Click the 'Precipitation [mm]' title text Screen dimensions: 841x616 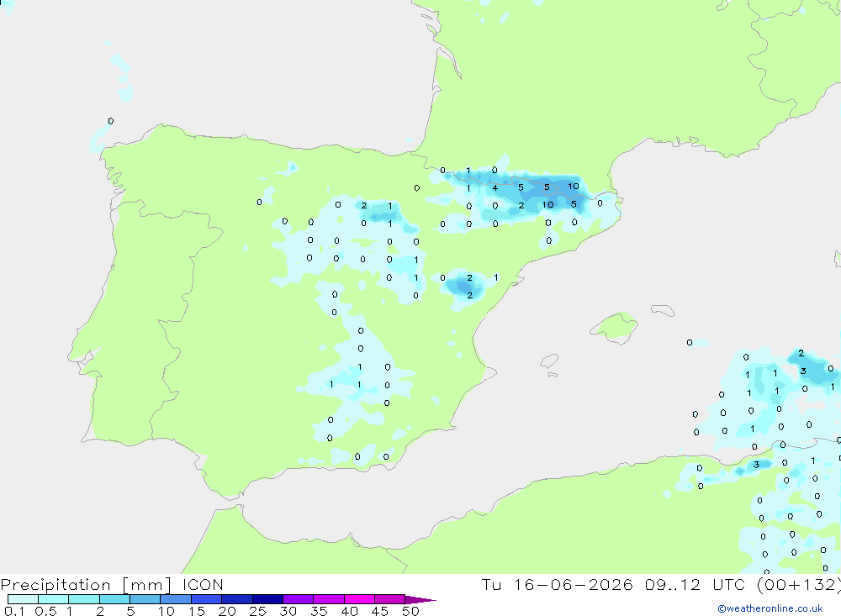(x=86, y=585)
